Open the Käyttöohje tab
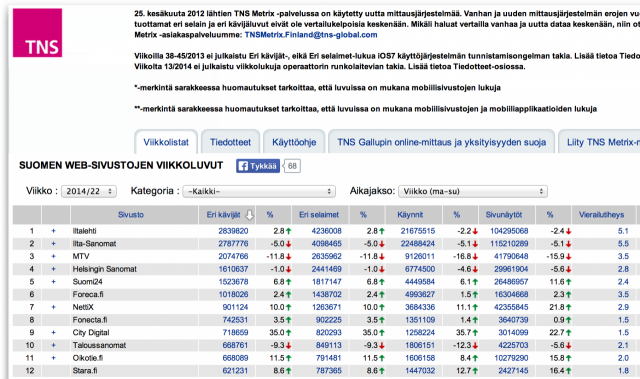 tap(294, 142)
